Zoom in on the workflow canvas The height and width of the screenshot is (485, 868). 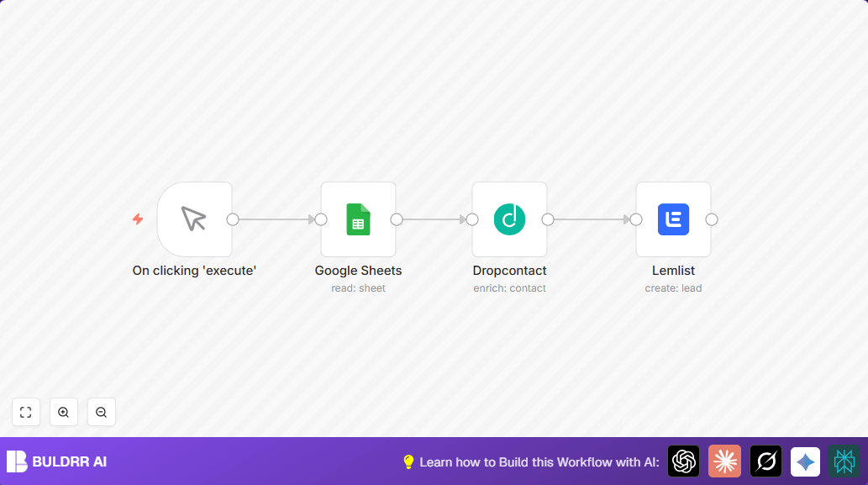coord(64,412)
